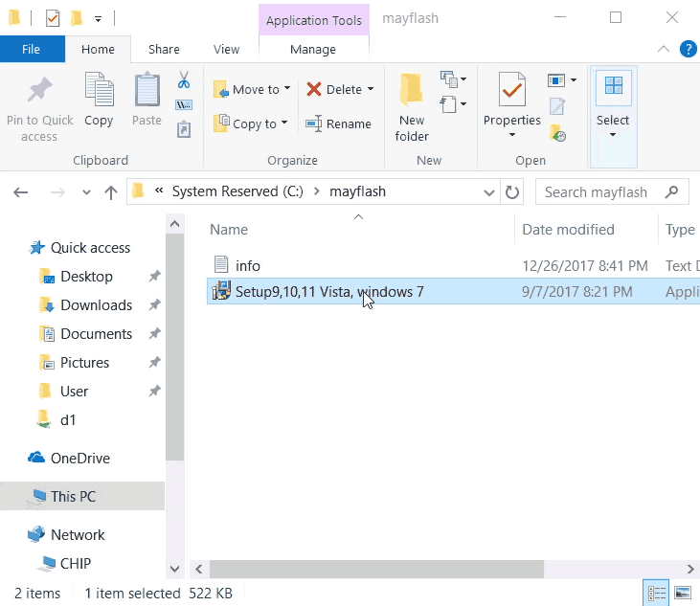This screenshot has height=606, width=700.
Task: Open d1 folder in navigation pane
Action: coord(68,420)
